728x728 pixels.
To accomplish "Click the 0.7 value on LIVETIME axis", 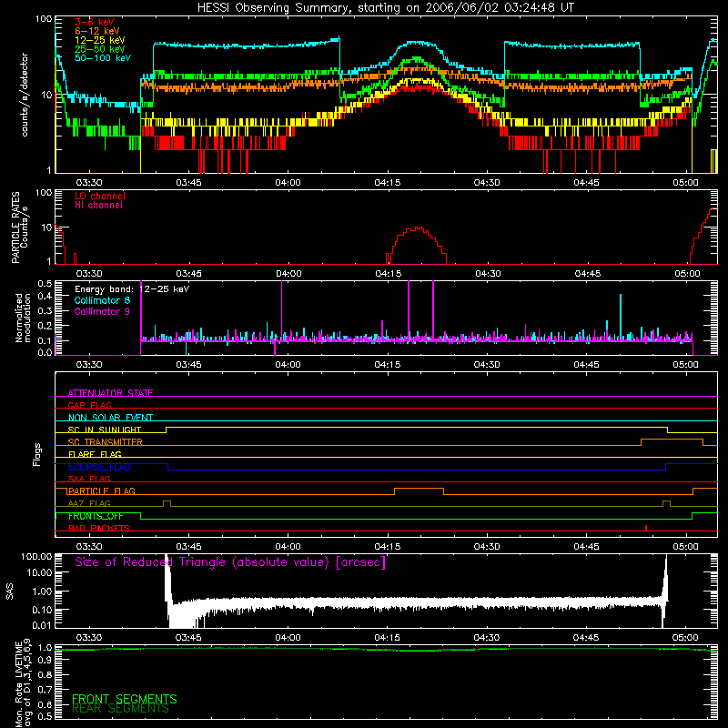I will coord(45,689).
